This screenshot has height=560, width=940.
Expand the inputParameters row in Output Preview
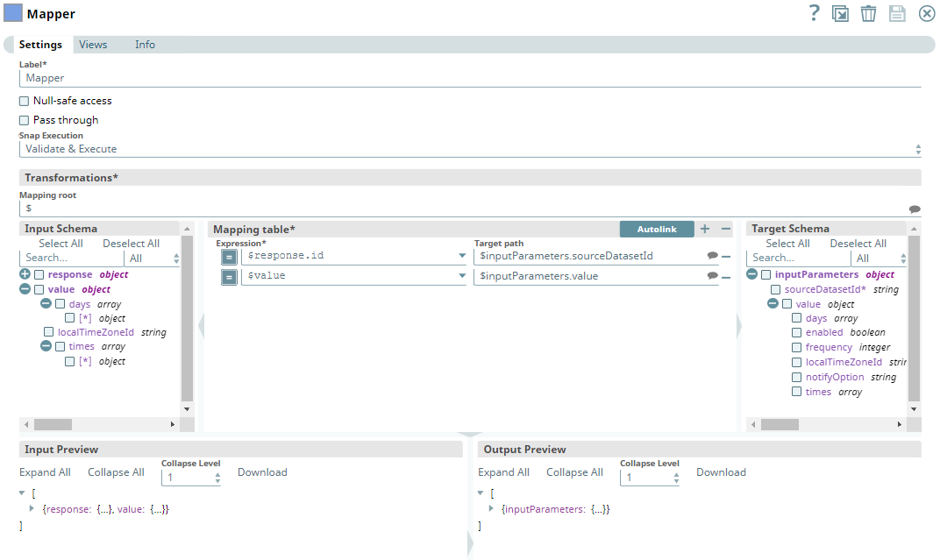491,508
